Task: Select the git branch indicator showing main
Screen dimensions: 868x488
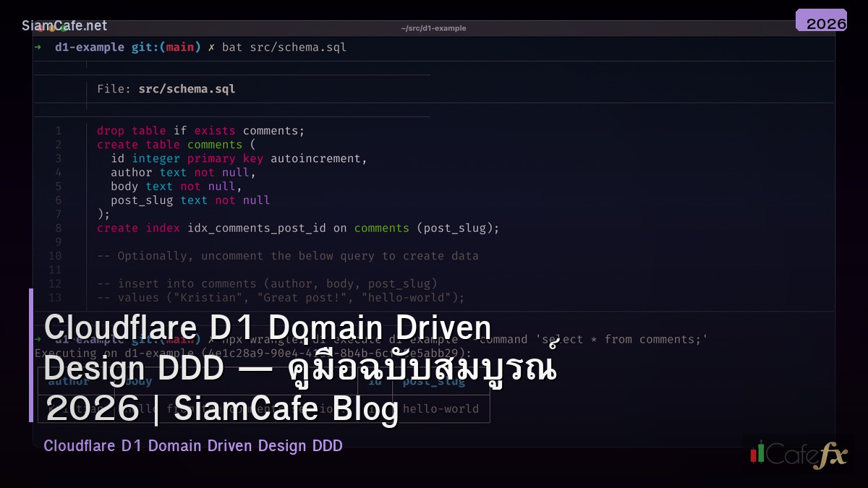Action: pyautogui.click(x=165, y=47)
